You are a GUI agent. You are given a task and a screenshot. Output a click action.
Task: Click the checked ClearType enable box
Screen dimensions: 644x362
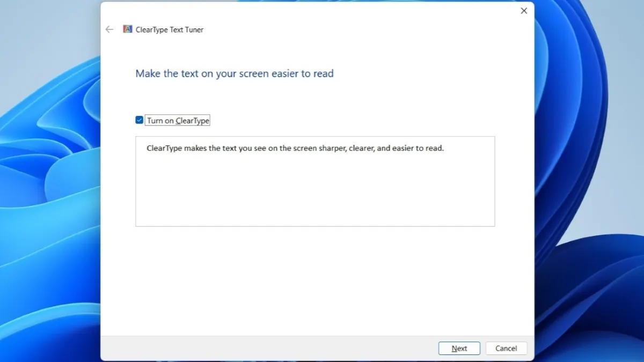140,120
